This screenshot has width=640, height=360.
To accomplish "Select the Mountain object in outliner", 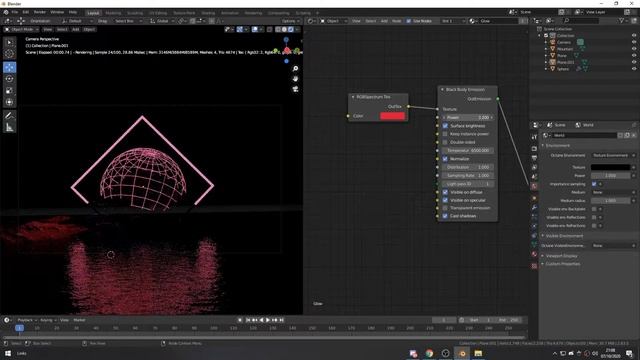I will [x=565, y=49].
